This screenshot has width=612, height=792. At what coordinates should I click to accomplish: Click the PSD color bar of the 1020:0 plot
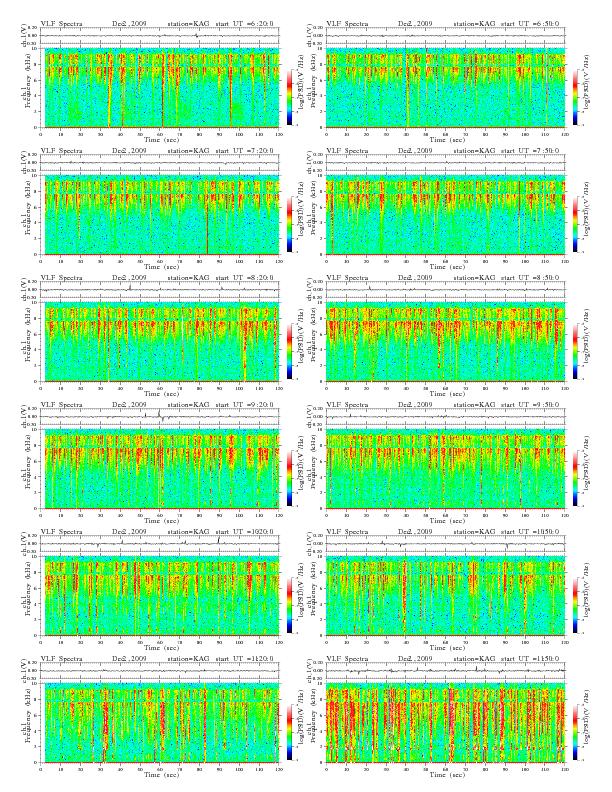[289, 605]
